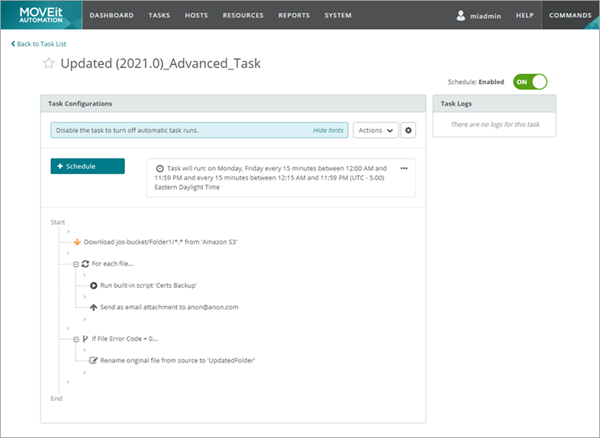Open the Tasks menu
The width and height of the screenshot is (600, 438).
pos(159,15)
